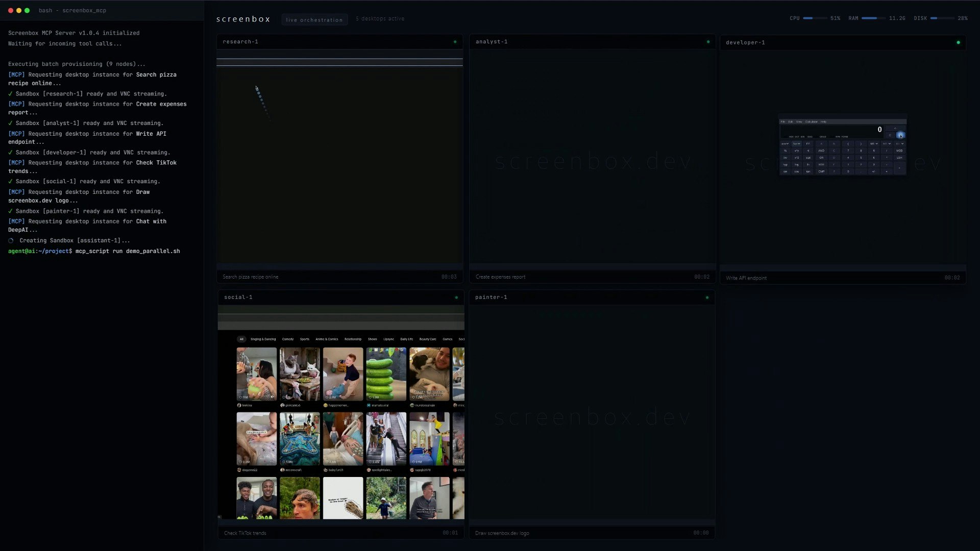Enable BIN mode on the calculator display
The height and width of the screenshot is (551, 980).
click(802, 137)
